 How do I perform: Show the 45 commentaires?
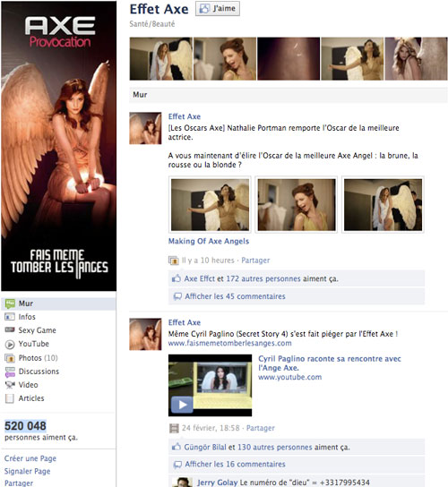235,296
